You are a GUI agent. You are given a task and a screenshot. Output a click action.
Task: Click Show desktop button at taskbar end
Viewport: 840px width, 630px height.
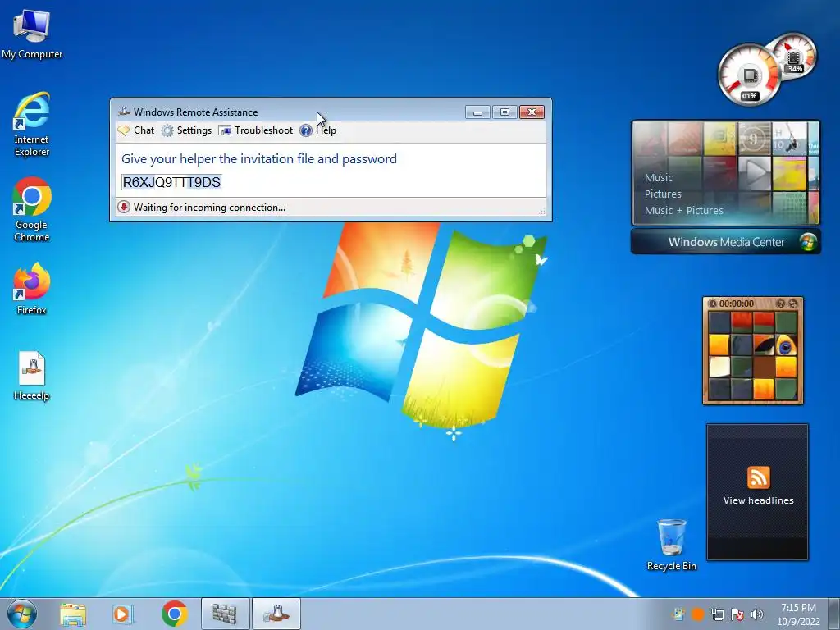(x=834, y=614)
